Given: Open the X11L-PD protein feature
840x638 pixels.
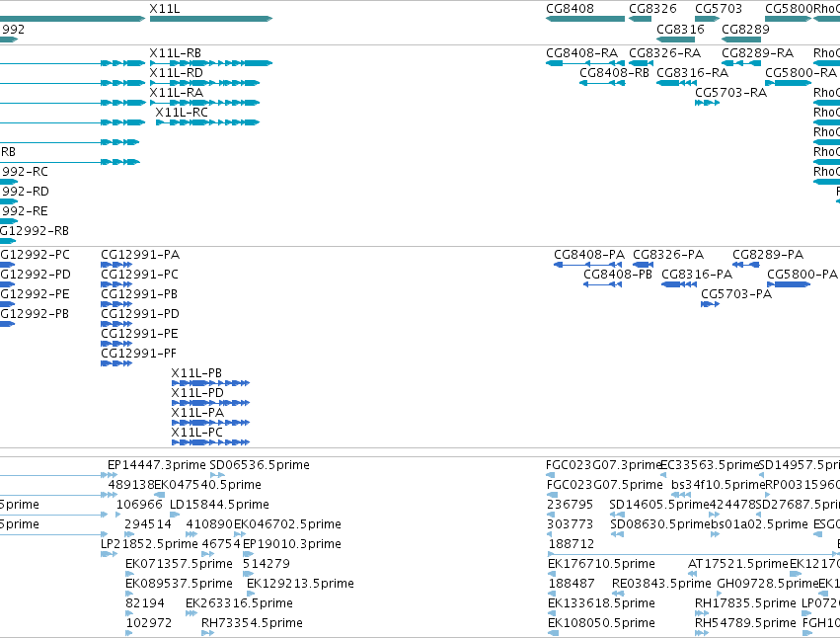Looking at the screenshot, I should coord(210,403).
